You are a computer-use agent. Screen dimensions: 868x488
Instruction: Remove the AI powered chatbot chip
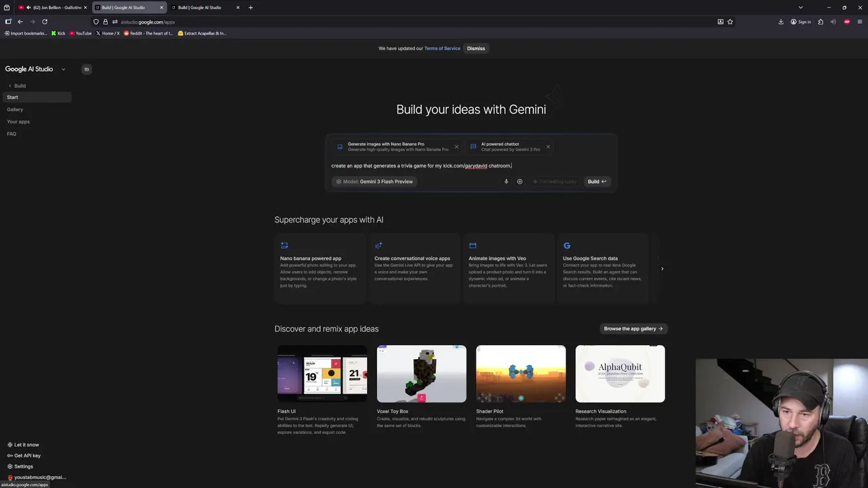point(548,146)
